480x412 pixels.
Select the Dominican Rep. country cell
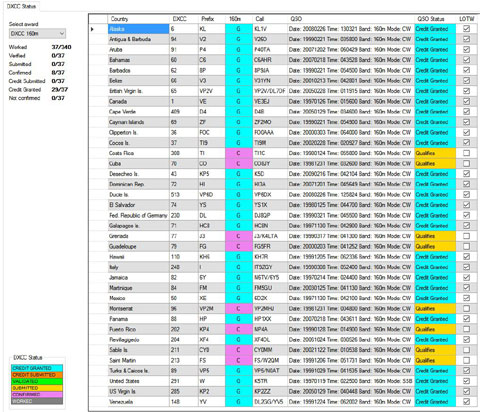tap(139, 184)
